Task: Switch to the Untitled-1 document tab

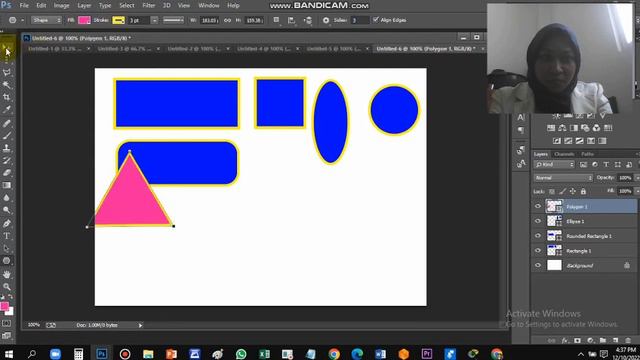Action: pos(55,49)
